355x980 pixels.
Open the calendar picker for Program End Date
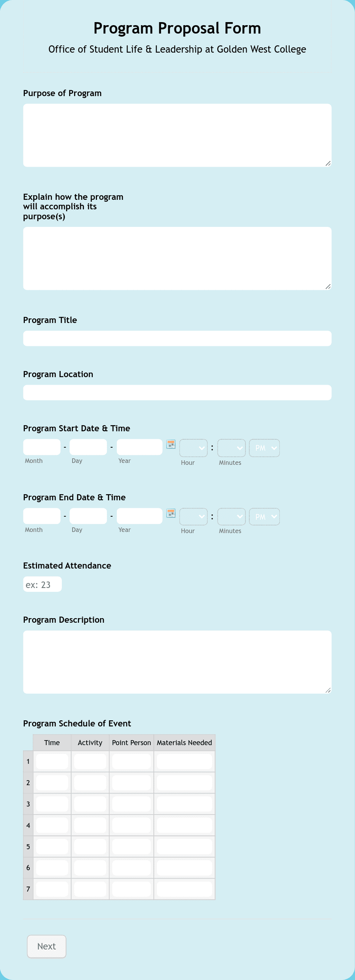coord(171,514)
